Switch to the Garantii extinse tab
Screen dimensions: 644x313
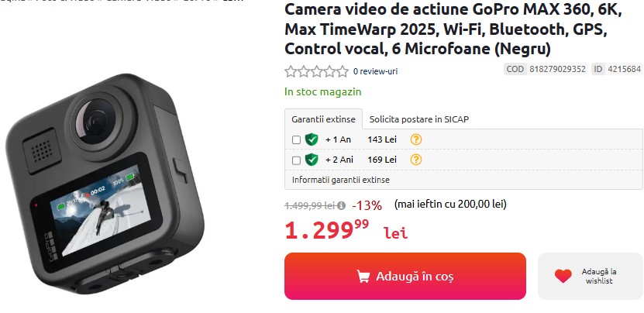coord(324,119)
